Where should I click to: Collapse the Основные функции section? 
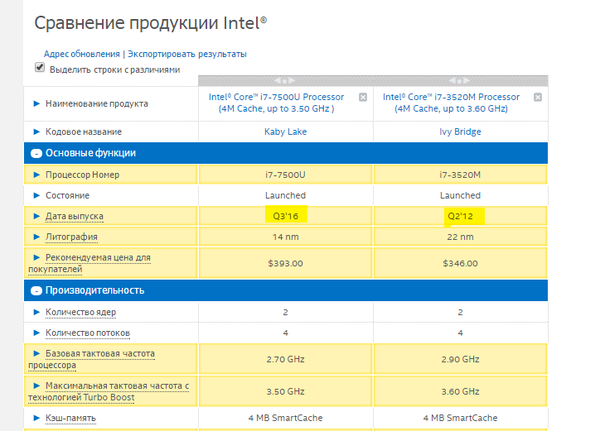coord(36,153)
